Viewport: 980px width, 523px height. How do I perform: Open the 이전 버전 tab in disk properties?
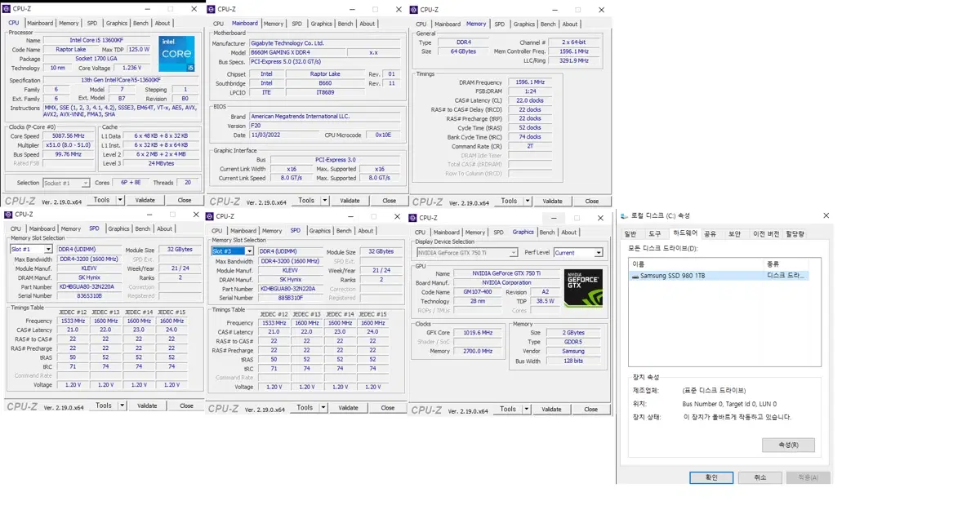[766, 234]
